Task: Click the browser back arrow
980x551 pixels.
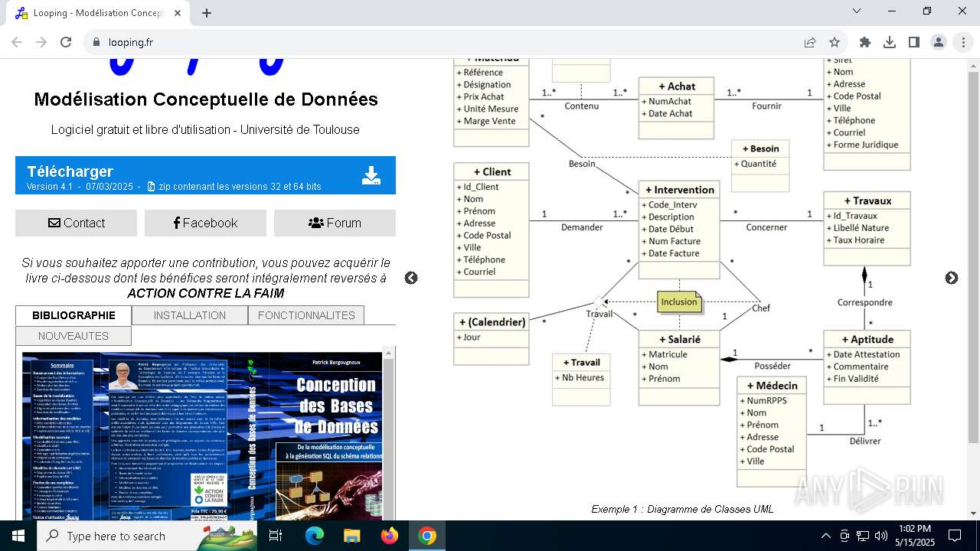Action: [x=17, y=42]
